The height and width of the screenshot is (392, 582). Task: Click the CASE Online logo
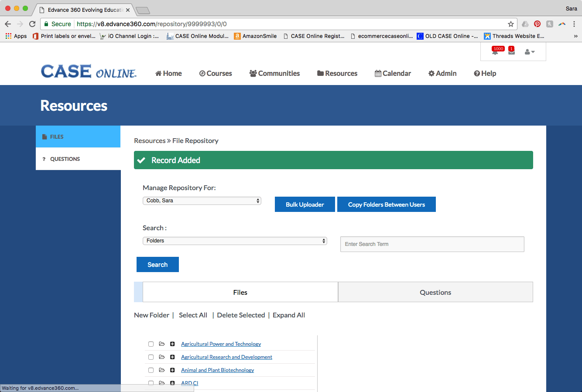point(89,72)
